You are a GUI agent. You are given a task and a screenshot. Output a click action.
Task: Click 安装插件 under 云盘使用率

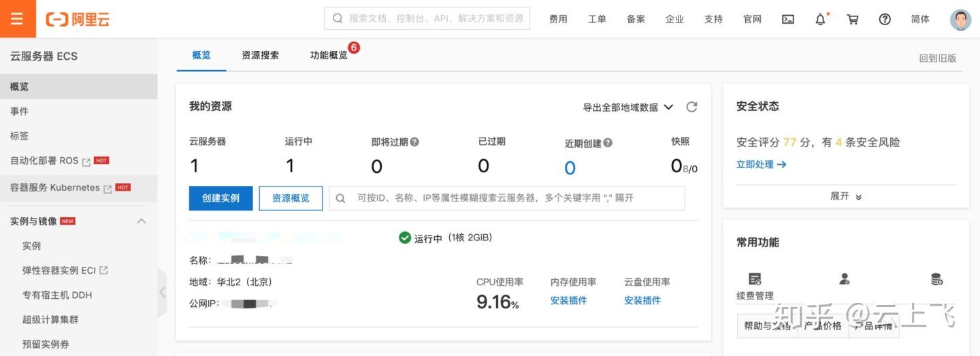tap(642, 300)
